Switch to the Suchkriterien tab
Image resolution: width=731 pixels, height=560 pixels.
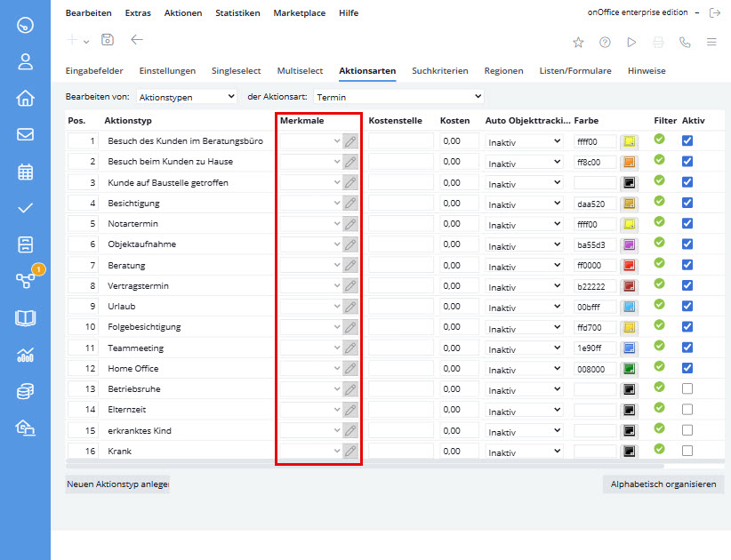tap(439, 70)
